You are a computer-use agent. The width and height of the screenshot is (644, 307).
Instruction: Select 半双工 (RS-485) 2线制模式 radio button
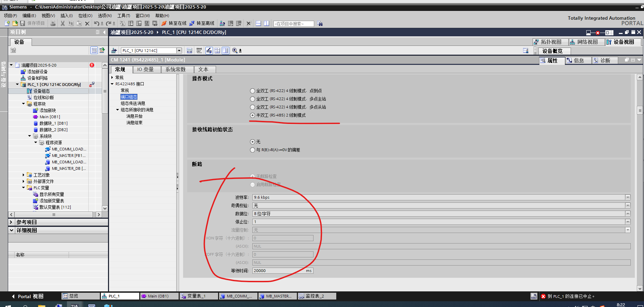pos(252,115)
